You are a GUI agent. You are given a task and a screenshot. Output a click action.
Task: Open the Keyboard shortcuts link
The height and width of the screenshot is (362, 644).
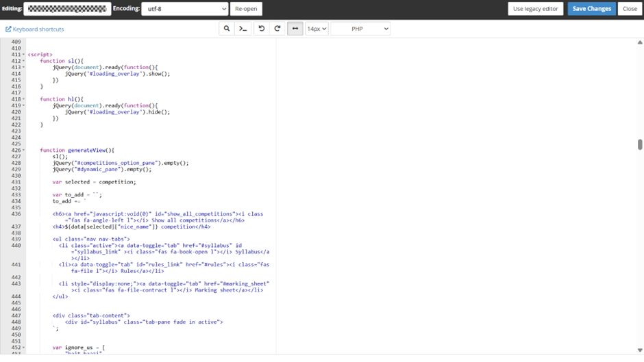coord(35,29)
